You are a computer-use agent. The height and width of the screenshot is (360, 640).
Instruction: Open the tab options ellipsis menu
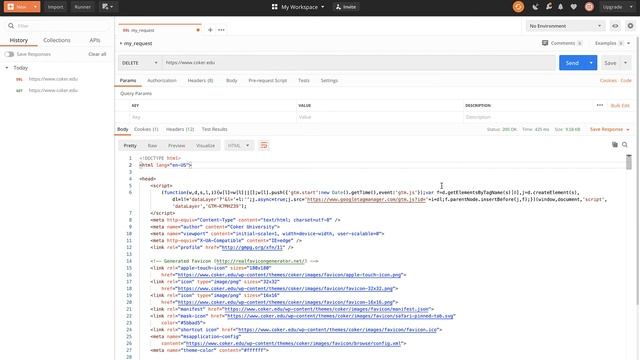[x=221, y=30]
